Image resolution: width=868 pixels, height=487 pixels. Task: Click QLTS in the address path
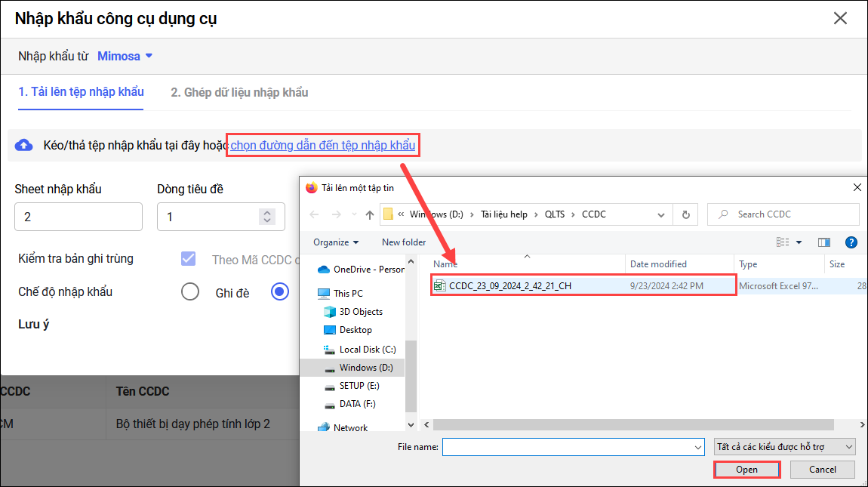coord(555,214)
